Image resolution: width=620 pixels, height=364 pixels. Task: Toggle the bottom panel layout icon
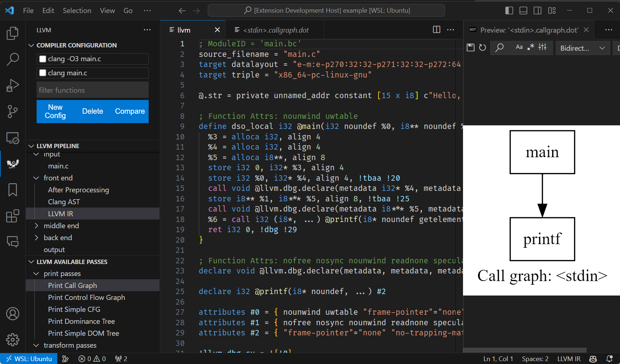523,11
